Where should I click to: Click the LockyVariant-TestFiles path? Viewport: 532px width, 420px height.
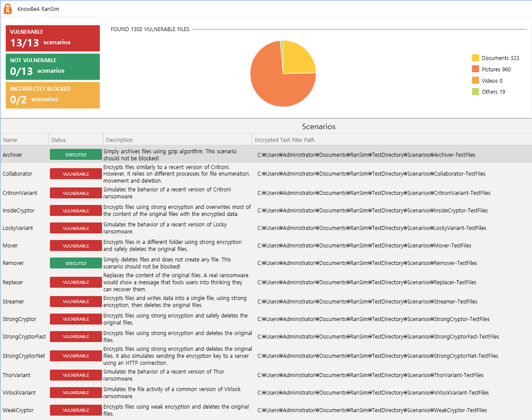pyautogui.click(x=372, y=228)
